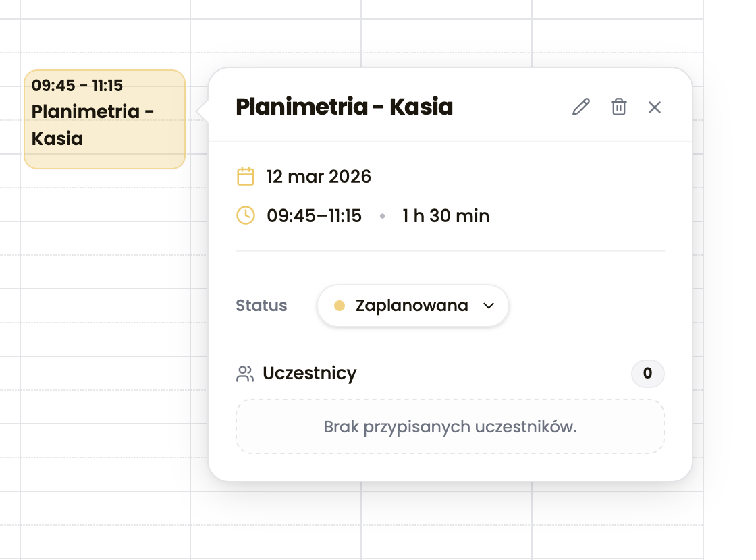The height and width of the screenshot is (560, 756).
Task: Click the clock icon beside the time
Action: coord(245,215)
